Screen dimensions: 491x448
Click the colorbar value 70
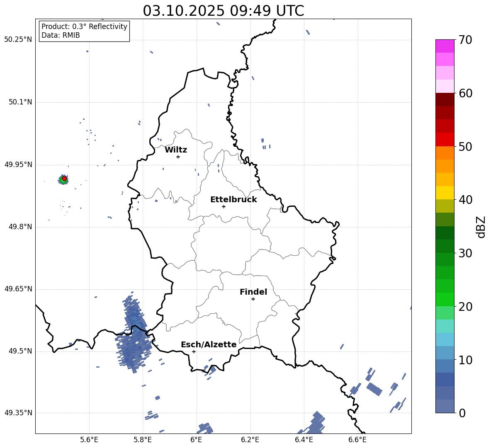pyautogui.click(x=465, y=40)
